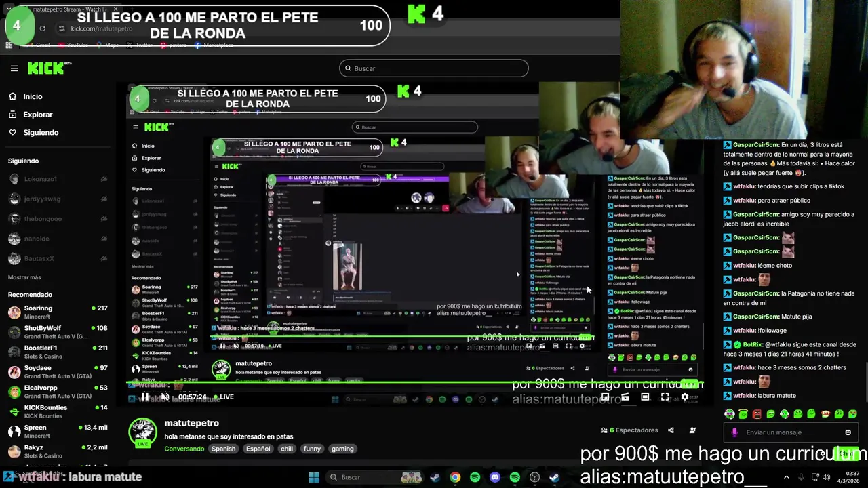Open followed channel Lokonazo1
Screen dimensions: 868x488
pyautogui.click(x=58, y=179)
